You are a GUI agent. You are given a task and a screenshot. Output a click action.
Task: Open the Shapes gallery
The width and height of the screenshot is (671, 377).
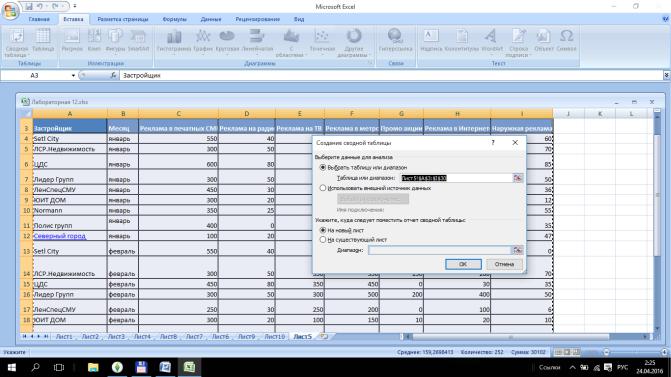click(115, 41)
